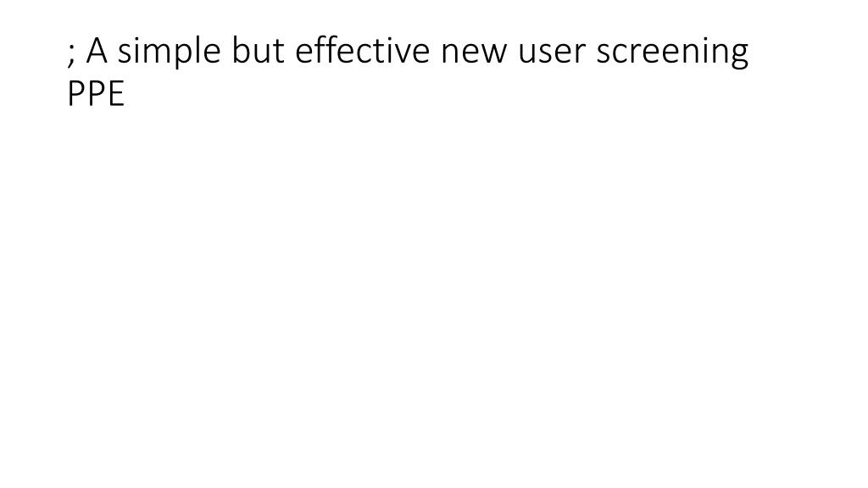
Task: Click the space between "user" and "screening"
Action: tap(591, 52)
